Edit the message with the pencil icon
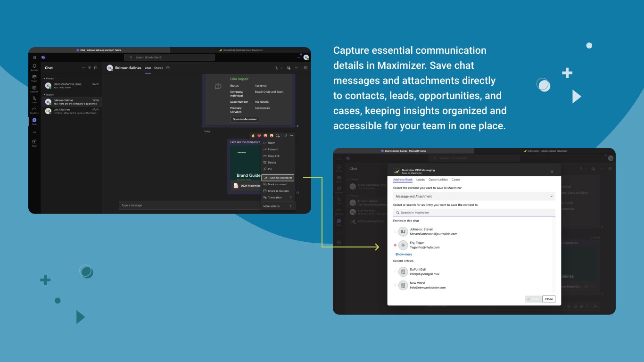 [285, 136]
